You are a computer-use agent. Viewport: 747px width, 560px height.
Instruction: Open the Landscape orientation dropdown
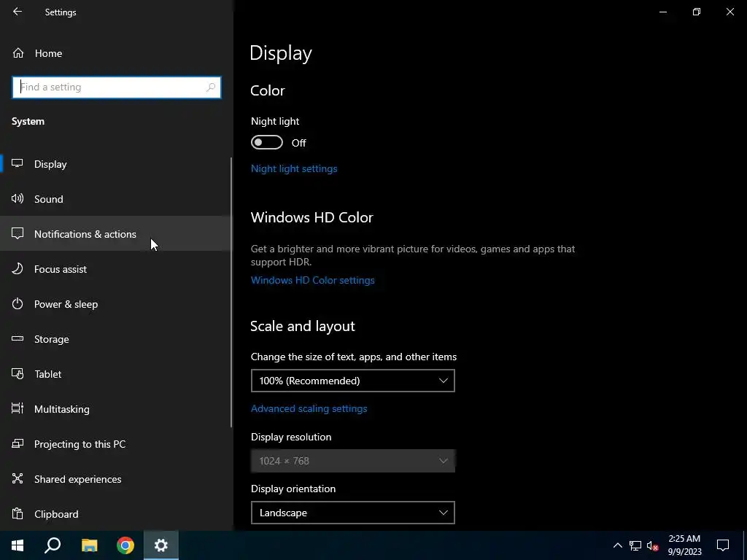[352, 513]
